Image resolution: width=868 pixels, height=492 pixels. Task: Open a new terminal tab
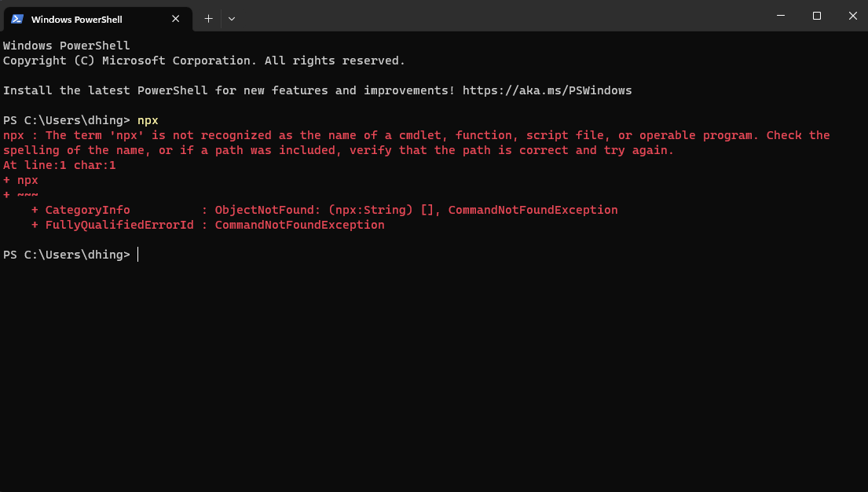pyautogui.click(x=208, y=18)
